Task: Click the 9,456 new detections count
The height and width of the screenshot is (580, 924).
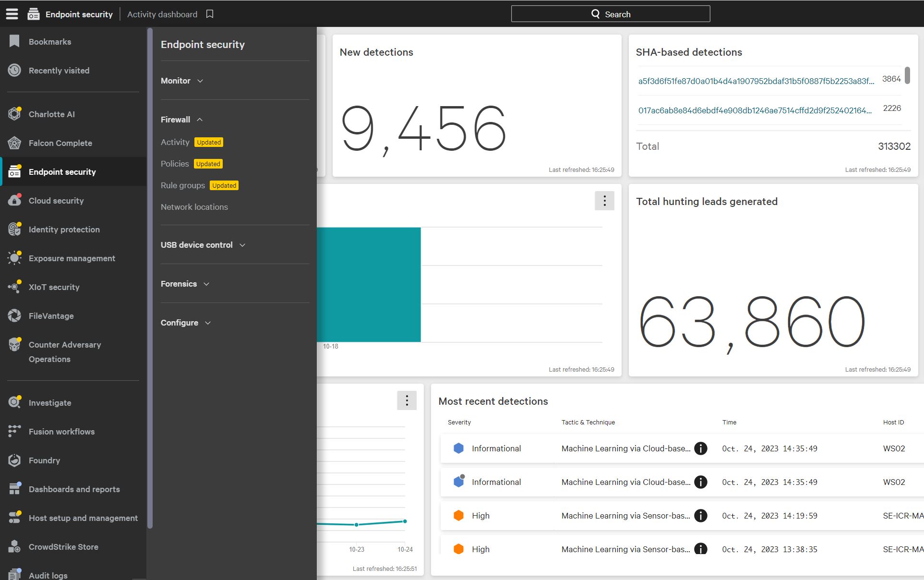Action: (423, 130)
